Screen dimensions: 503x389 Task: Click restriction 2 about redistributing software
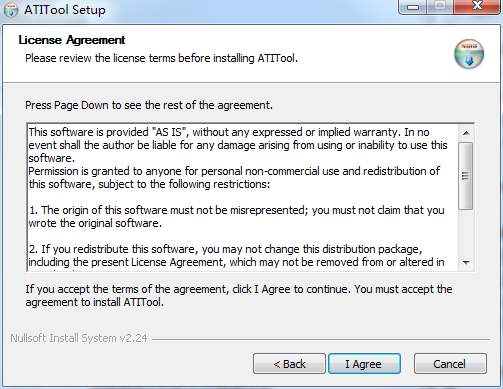236,255
